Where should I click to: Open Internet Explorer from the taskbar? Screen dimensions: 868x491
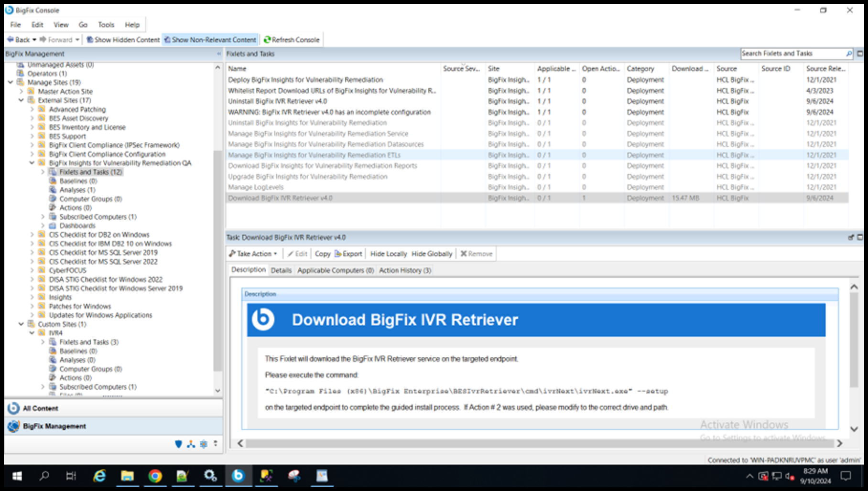click(x=99, y=476)
